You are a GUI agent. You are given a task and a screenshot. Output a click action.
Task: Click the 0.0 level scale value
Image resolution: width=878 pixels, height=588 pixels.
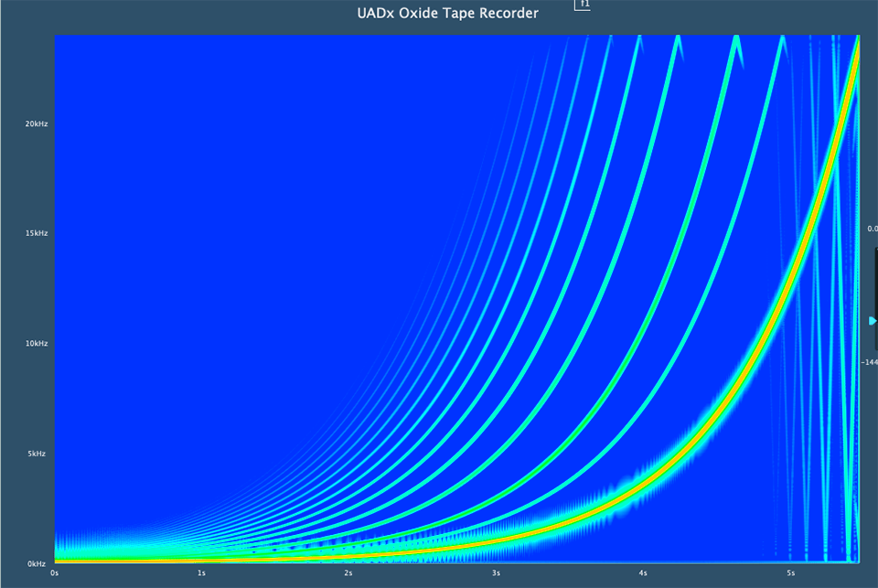pyautogui.click(x=873, y=229)
